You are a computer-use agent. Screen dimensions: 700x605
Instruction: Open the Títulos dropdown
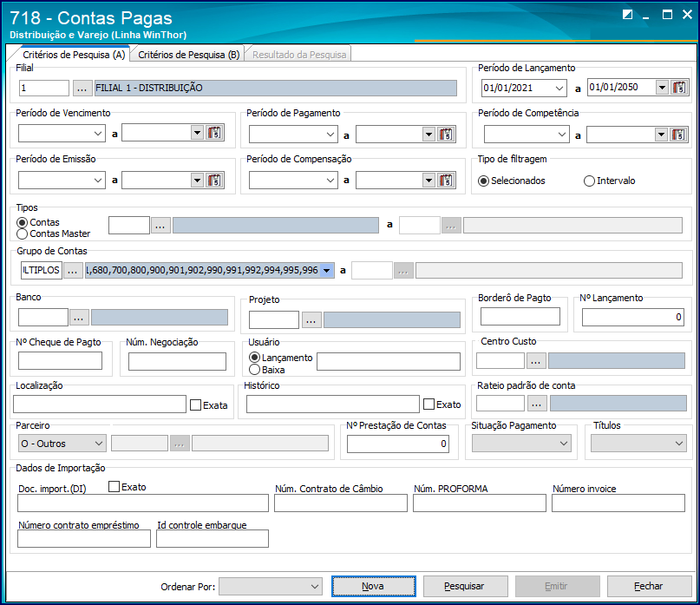point(638,444)
